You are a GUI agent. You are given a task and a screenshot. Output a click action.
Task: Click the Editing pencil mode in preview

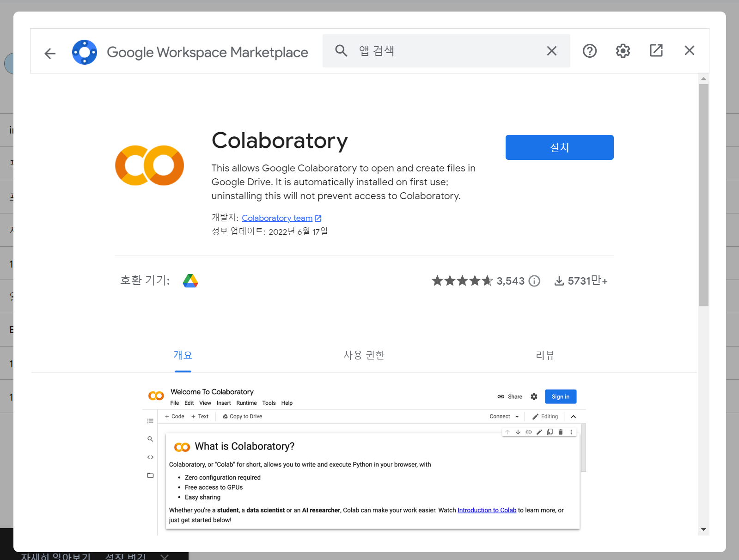545,416
